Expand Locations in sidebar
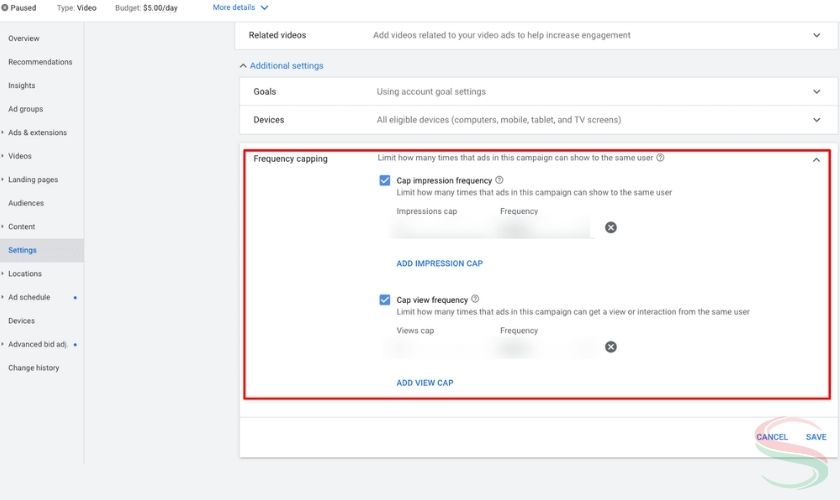 2,274
